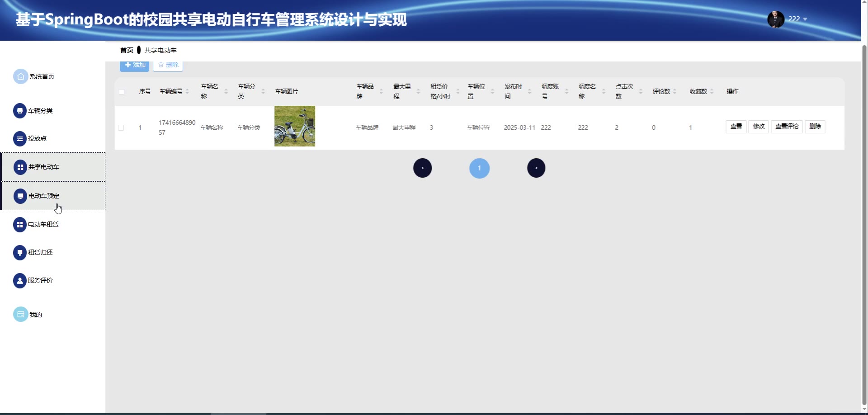Click the 电动车租赁 grid icon
Viewport: 868px width, 415px height.
[20, 224]
